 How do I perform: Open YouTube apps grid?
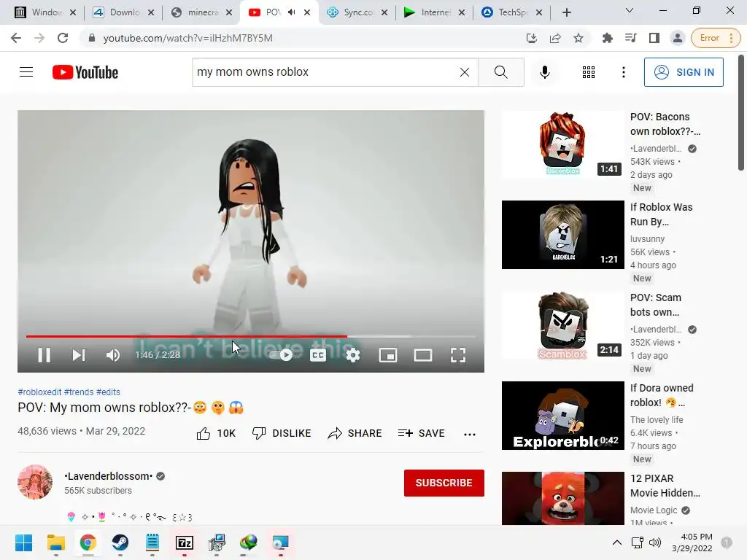[x=589, y=72]
